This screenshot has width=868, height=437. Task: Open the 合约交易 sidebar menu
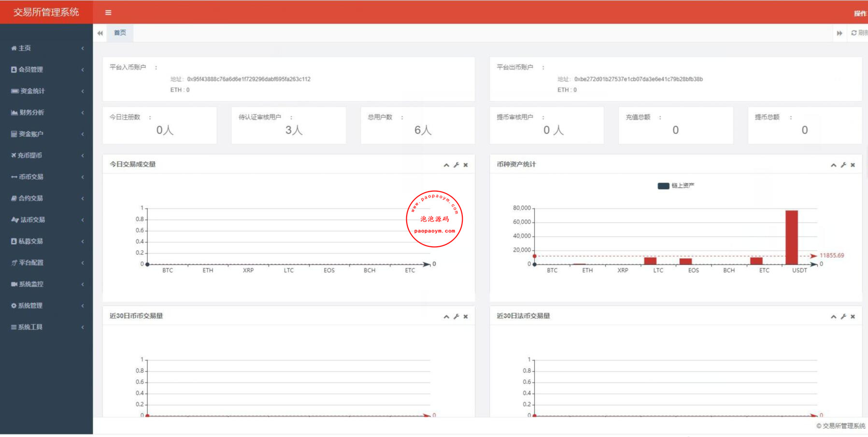pyautogui.click(x=46, y=198)
